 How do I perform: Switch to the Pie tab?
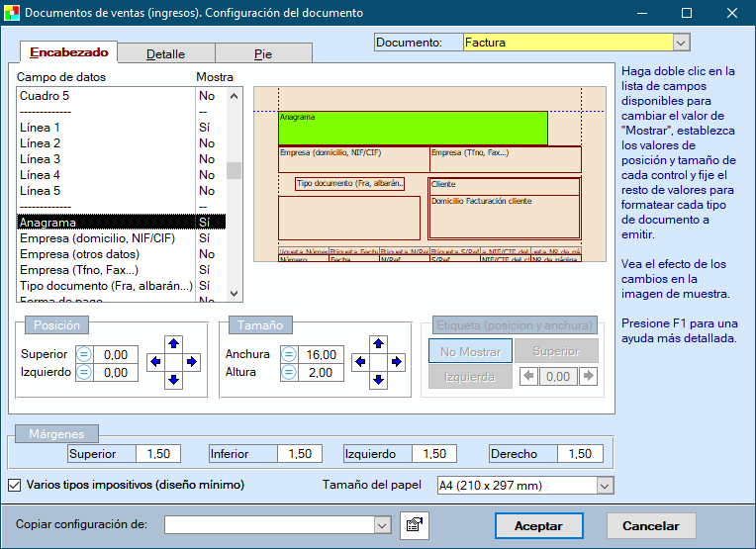pos(263,54)
